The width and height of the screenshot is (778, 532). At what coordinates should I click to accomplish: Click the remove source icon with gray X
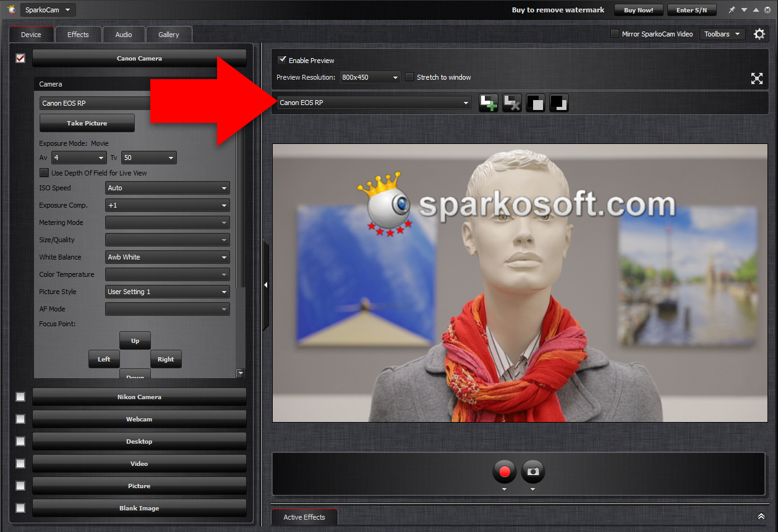[x=512, y=103]
